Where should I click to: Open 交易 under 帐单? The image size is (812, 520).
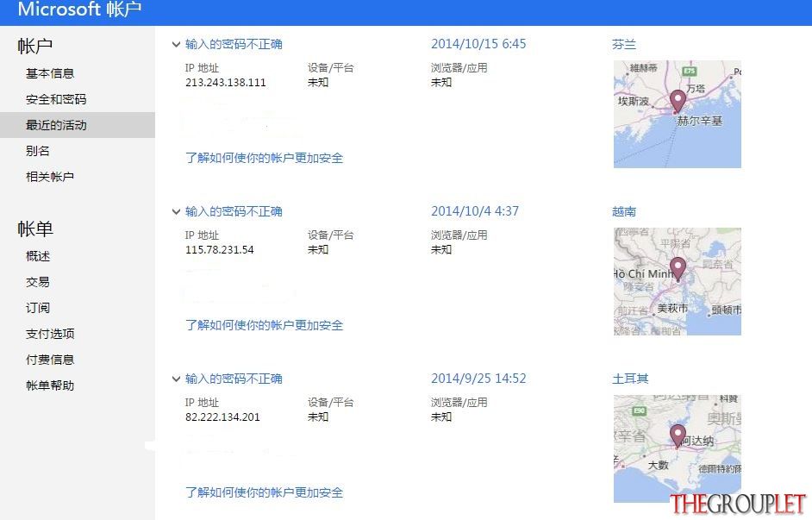coord(38,282)
